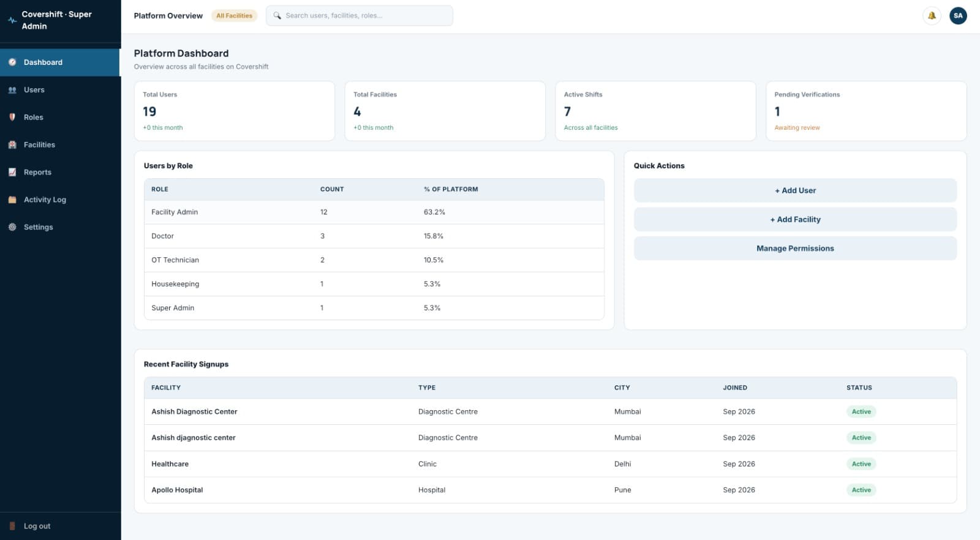Select the Super Admin role row
The image size is (980, 540).
(x=374, y=308)
